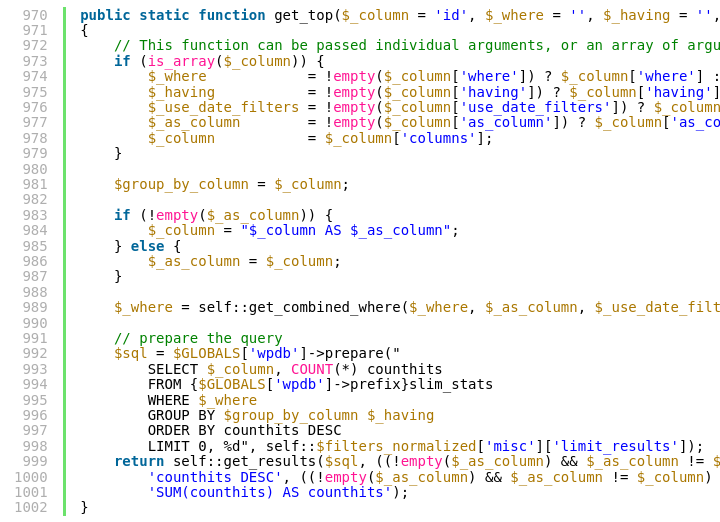Click '$sql' variable on line 992
The width and height of the screenshot is (720, 522).
[131, 354]
